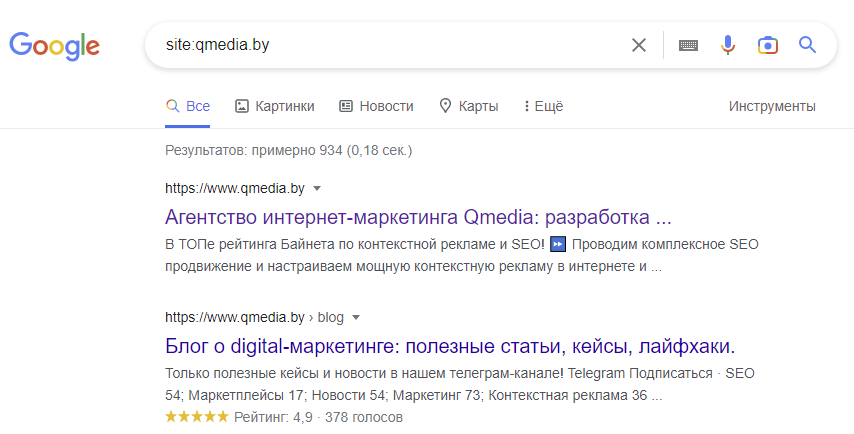854x434 pixels.
Task: Switch to Новости tab
Action: pos(376,106)
